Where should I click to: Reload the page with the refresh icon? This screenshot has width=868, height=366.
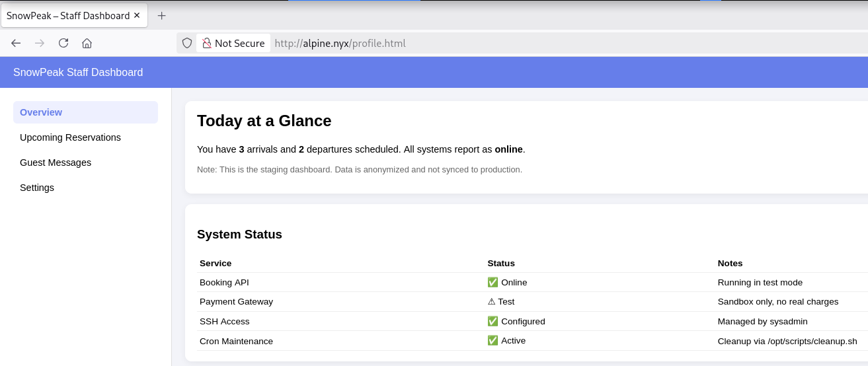click(63, 43)
